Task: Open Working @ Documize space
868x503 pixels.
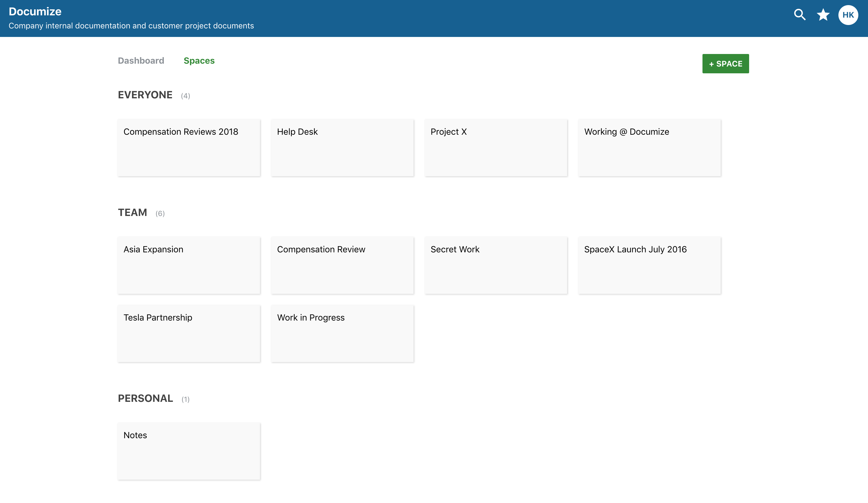Action: pos(650,148)
